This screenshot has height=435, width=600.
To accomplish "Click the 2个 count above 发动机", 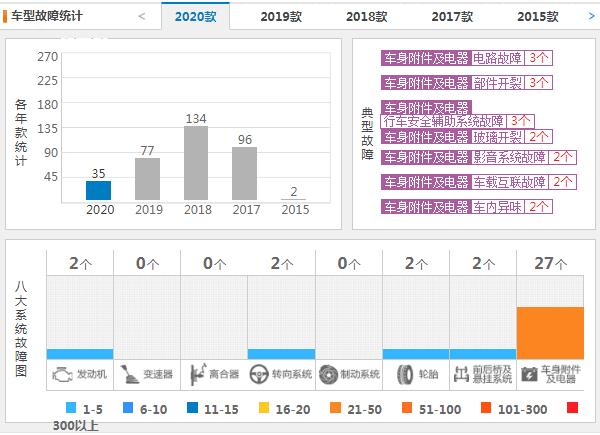I will (x=80, y=263).
